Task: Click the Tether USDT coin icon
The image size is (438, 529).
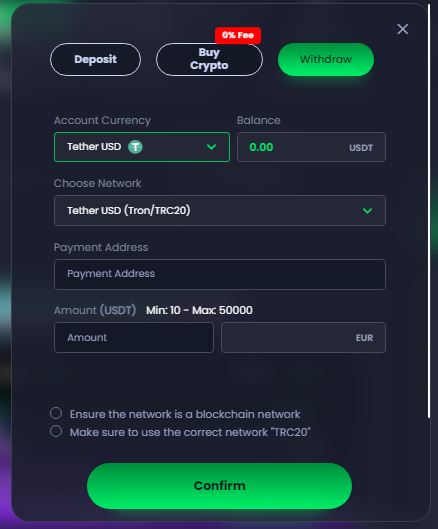Action: click(x=135, y=147)
